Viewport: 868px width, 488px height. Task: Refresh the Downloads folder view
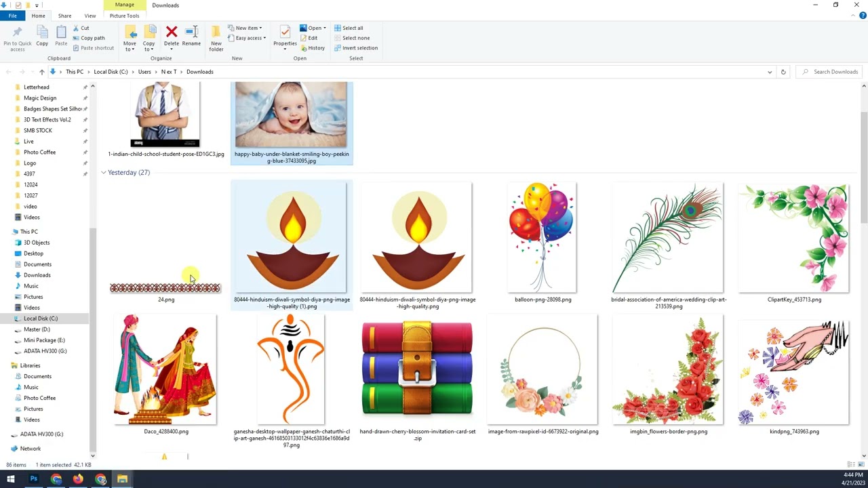tap(783, 72)
